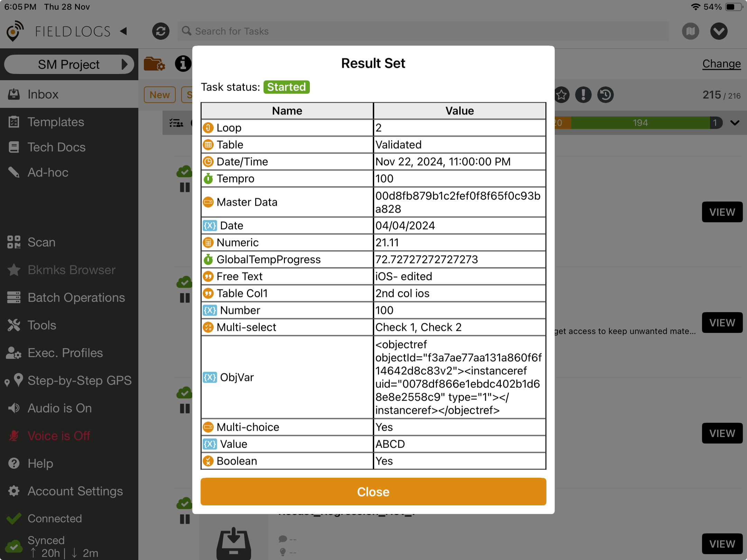Screen dimensions: 747x560
Task: Click the sync refresh icon
Action: (160, 31)
